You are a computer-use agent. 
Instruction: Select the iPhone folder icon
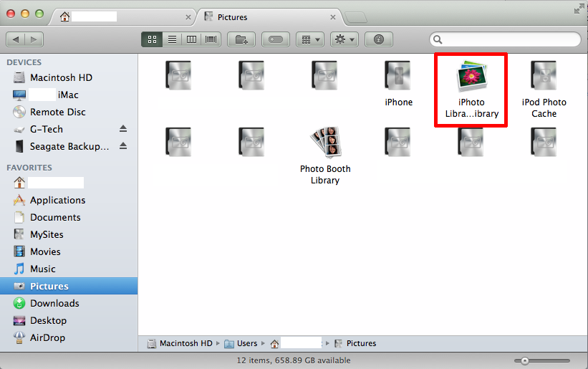point(398,76)
